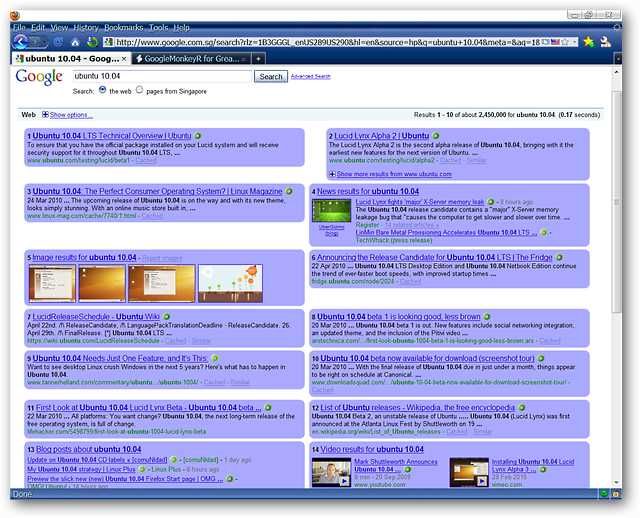Click the green icon beside The Fridge result
This screenshot has width=640, height=518.
coord(560,258)
